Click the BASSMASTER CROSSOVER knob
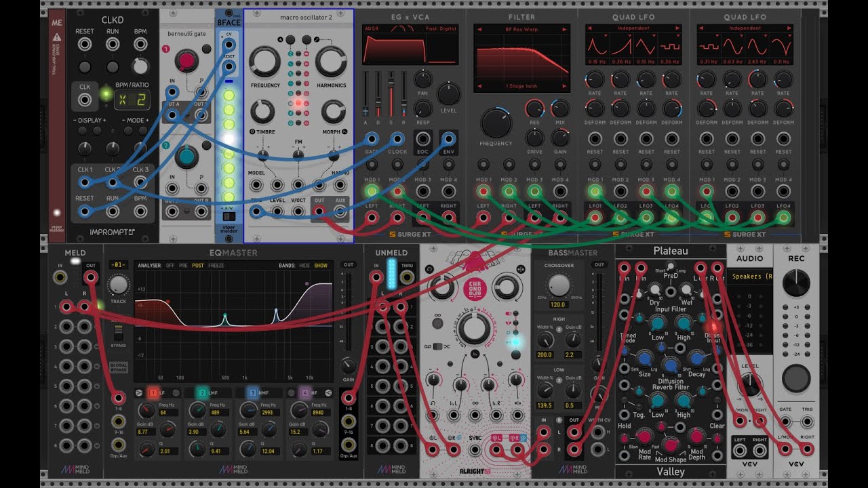 tap(559, 286)
